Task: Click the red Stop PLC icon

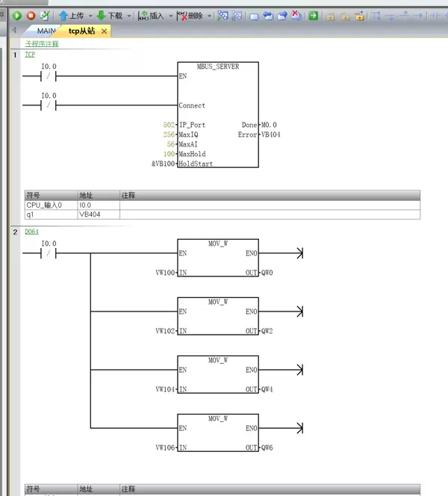Action: (31, 15)
